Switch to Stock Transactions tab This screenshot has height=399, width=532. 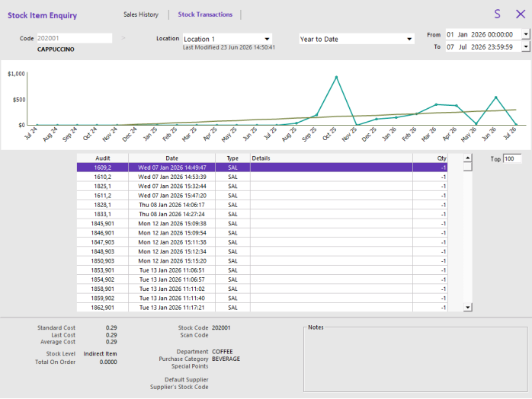205,14
